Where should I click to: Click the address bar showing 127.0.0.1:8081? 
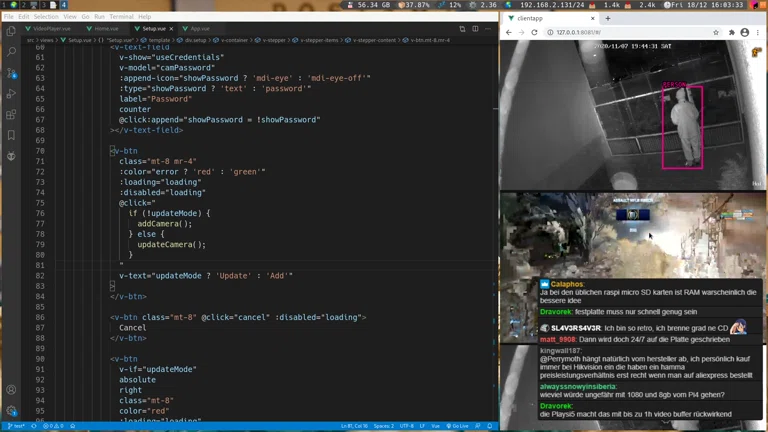click(632, 32)
